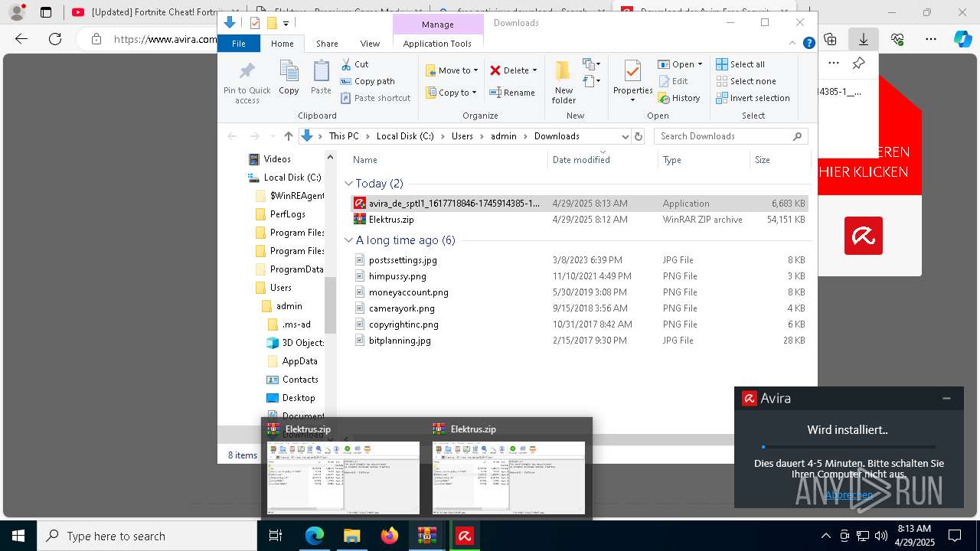Open Task View on taskbar
The image size is (980, 551).
pyautogui.click(x=276, y=536)
